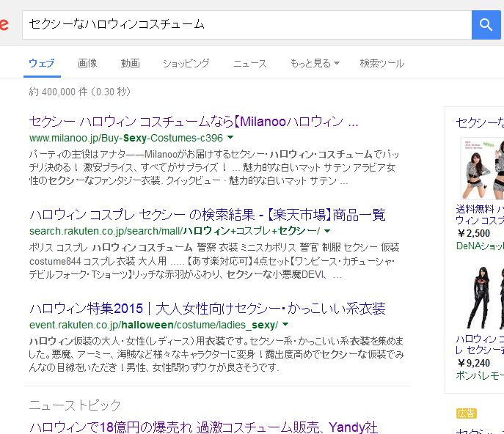Open the ニュース tab
Screen dimensions: 504x434
(x=250, y=63)
